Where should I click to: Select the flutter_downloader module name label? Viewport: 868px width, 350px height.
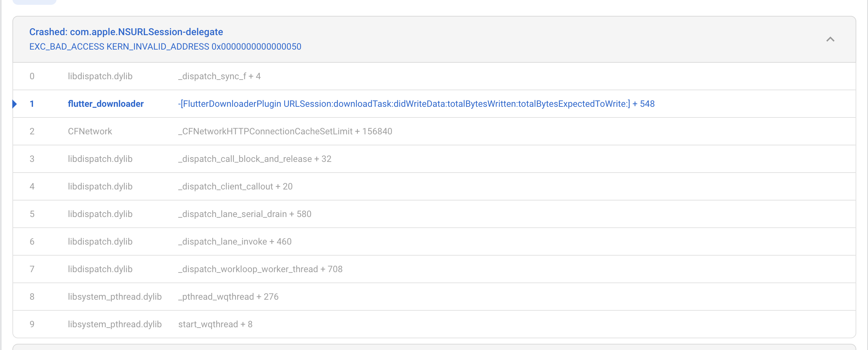point(106,103)
